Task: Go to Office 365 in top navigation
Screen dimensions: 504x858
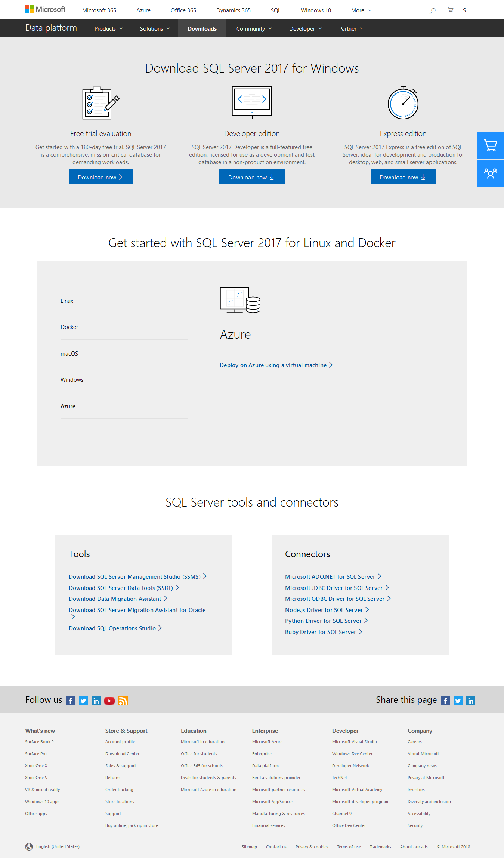Action: pos(183,10)
